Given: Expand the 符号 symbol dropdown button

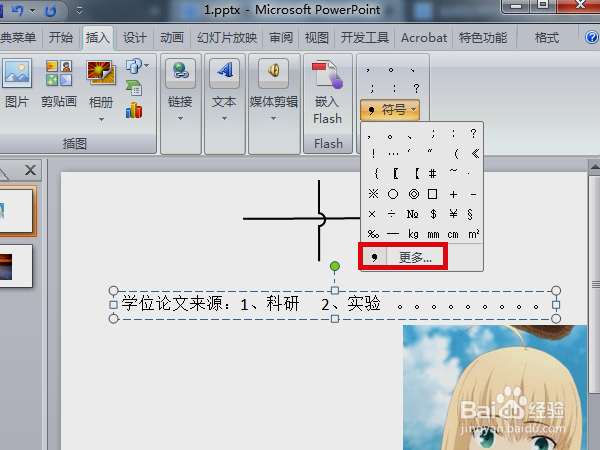Looking at the screenshot, I should (390, 110).
